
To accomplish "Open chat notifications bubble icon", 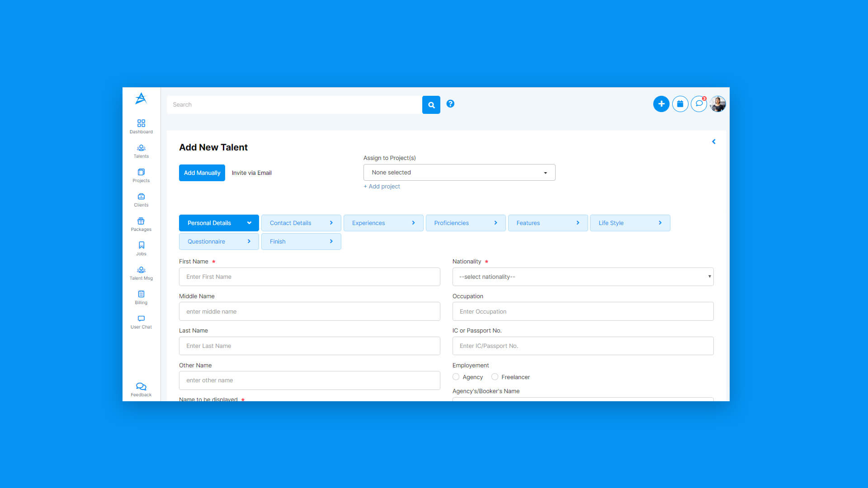I will 699,104.
